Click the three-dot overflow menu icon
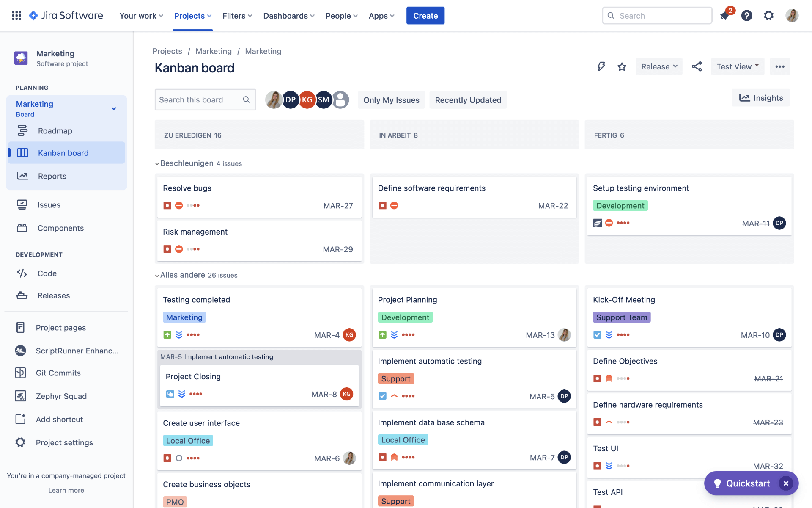The image size is (812, 508). 780,66
